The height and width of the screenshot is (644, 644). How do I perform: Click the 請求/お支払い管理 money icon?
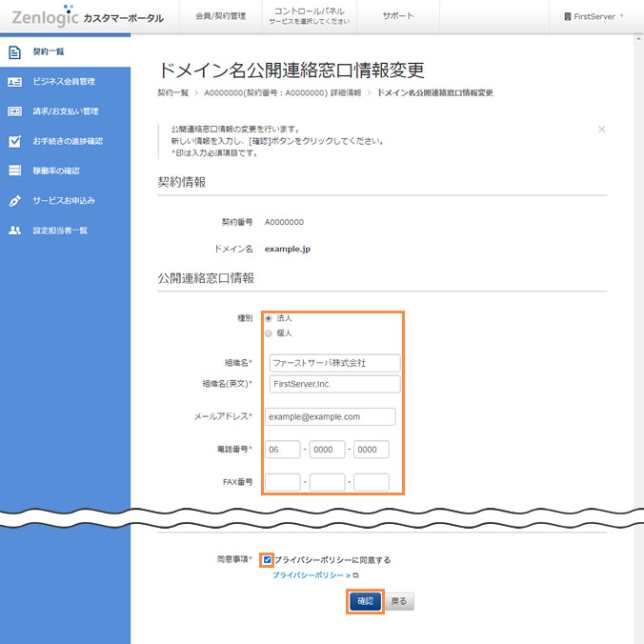(x=15, y=111)
